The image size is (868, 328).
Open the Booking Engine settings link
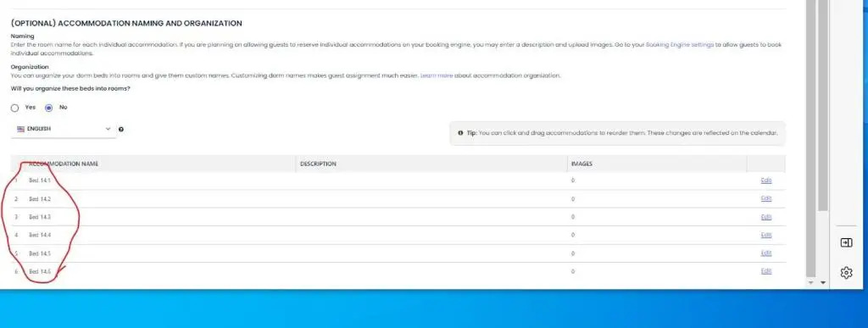click(680, 45)
